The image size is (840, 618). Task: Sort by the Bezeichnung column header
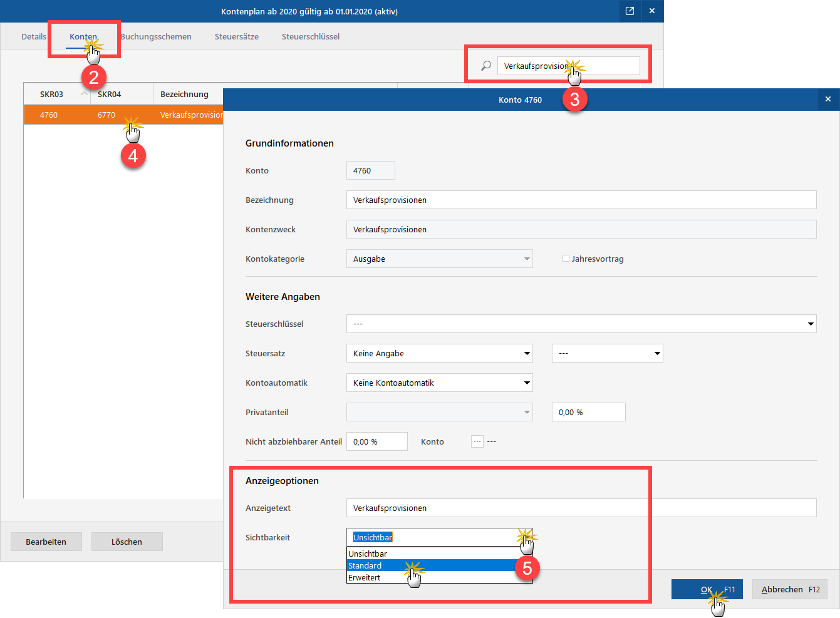coord(188,94)
